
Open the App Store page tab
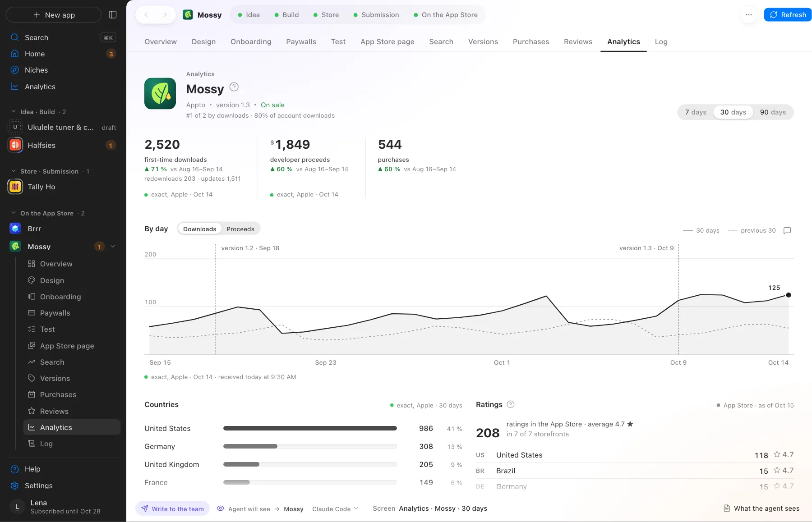(x=388, y=41)
